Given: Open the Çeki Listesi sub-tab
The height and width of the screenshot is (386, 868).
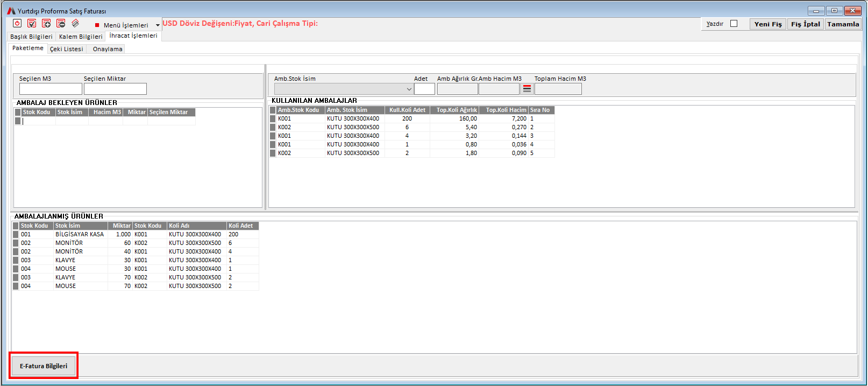Looking at the screenshot, I should (67, 49).
